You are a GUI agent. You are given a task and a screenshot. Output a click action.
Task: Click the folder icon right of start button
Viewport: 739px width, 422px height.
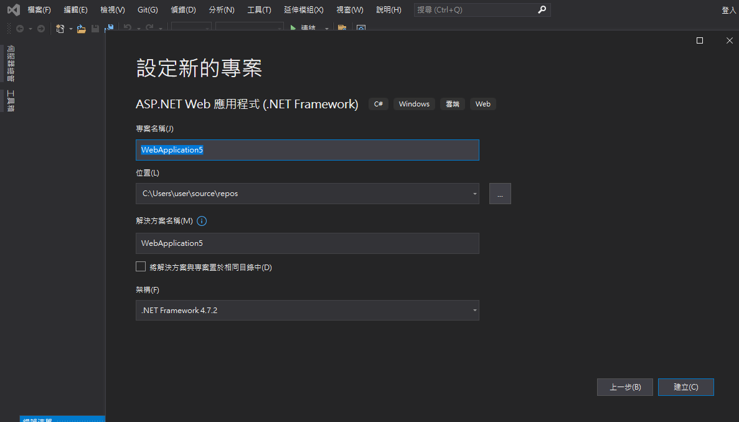(x=342, y=28)
